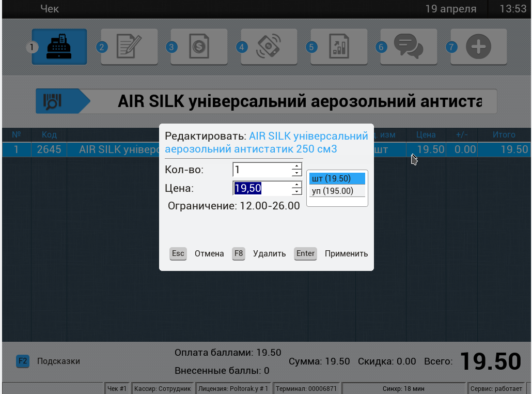Click Применить to apply changes
The width and height of the screenshot is (532, 394).
pyautogui.click(x=346, y=254)
